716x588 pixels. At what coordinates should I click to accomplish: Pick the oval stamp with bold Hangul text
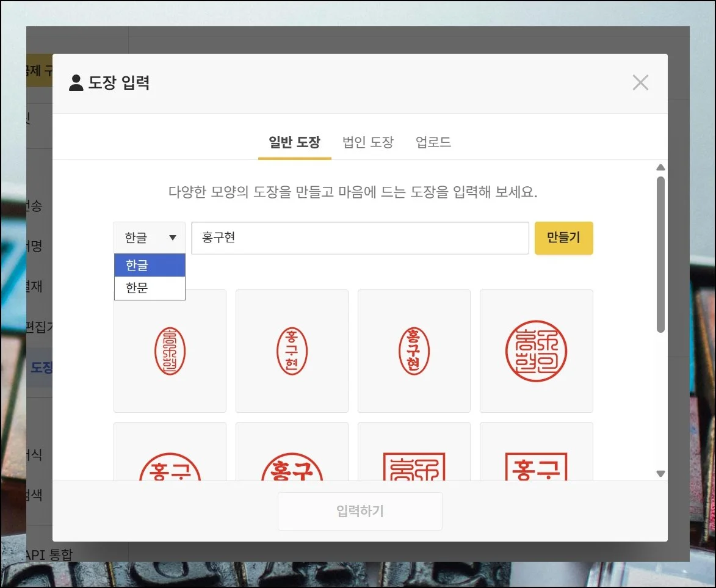click(x=414, y=351)
